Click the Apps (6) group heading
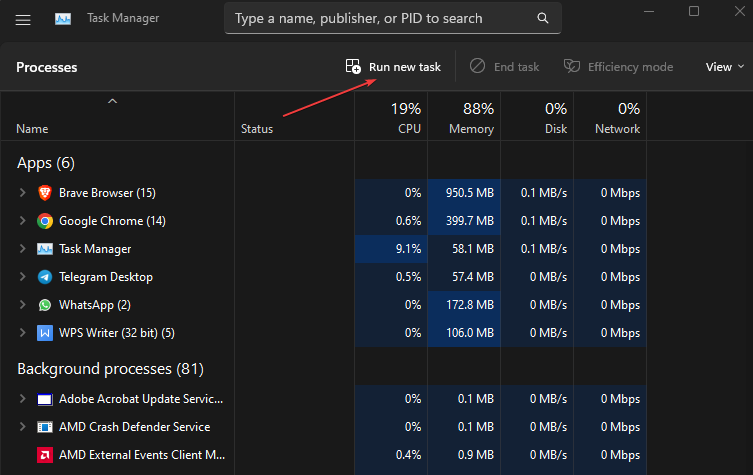This screenshot has width=753, height=475. click(x=46, y=163)
